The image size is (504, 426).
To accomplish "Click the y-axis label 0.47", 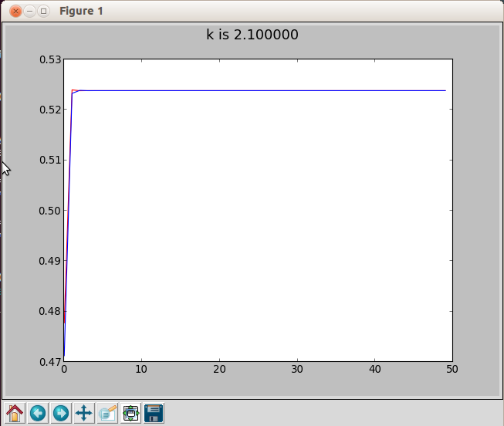I will click(50, 362).
